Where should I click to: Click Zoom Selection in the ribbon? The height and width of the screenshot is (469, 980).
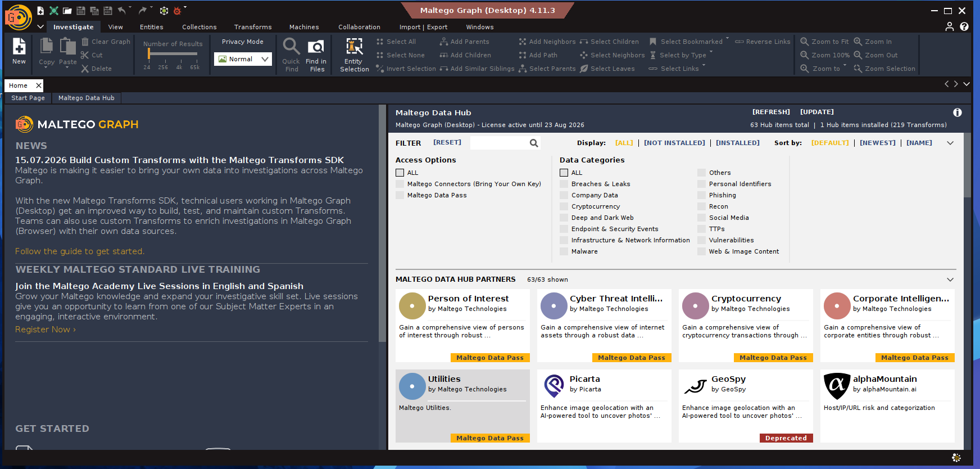click(x=884, y=69)
